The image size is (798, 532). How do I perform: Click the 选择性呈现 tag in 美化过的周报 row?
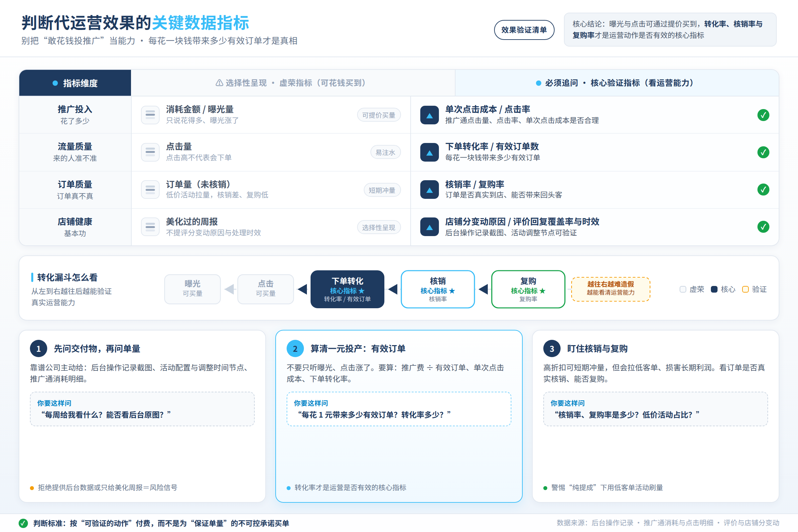pyautogui.click(x=379, y=227)
